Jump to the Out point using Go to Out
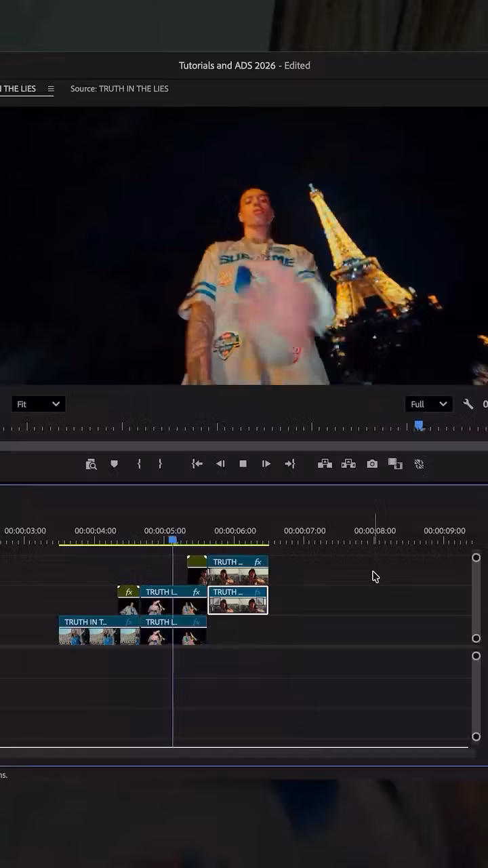 289,464
